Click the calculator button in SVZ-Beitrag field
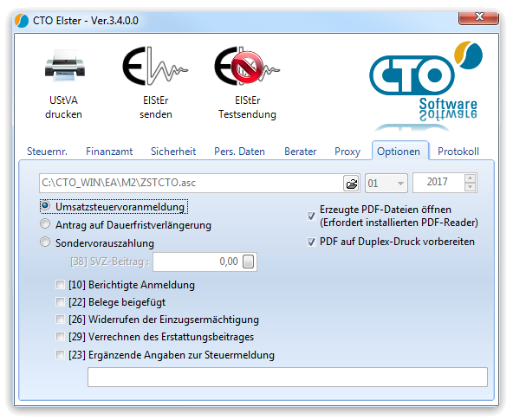 tap(249, 262)
